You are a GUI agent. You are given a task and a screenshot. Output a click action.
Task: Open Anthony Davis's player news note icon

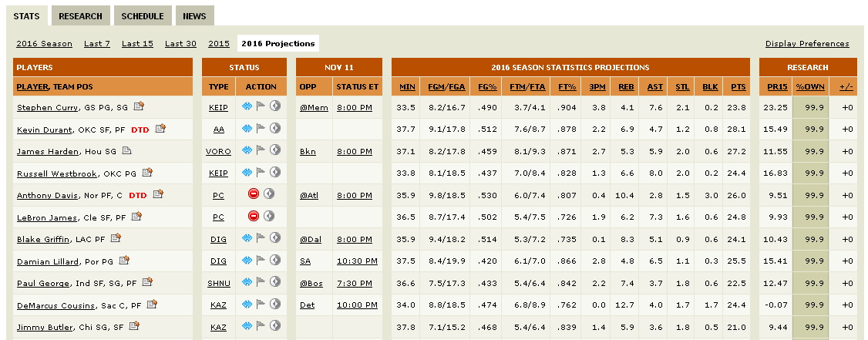point(158,194)
